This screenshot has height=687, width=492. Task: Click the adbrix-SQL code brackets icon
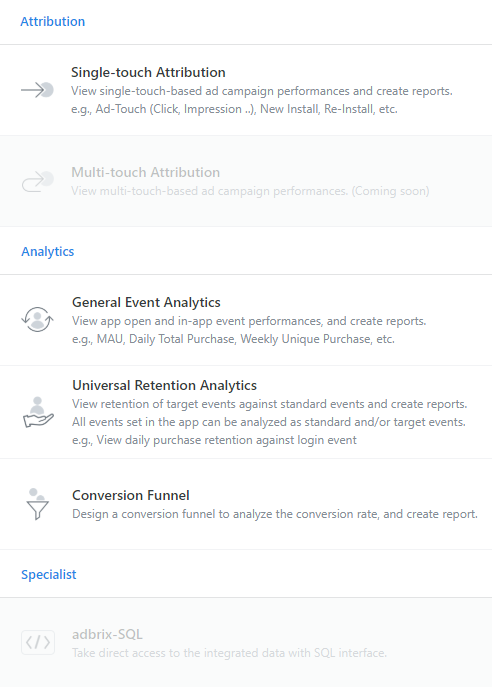coord(38,642)
